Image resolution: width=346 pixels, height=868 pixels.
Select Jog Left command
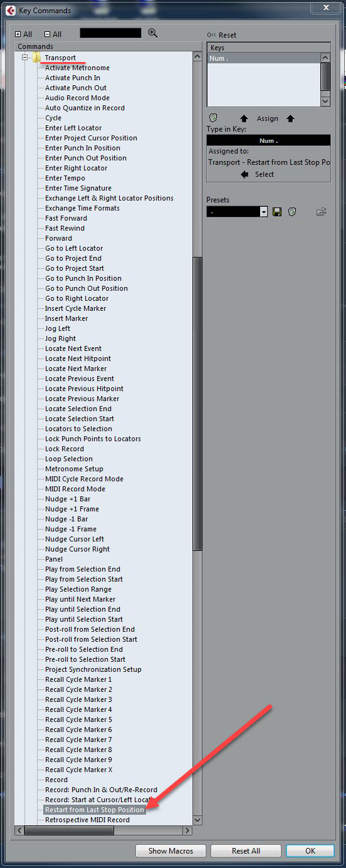point(58,328)
